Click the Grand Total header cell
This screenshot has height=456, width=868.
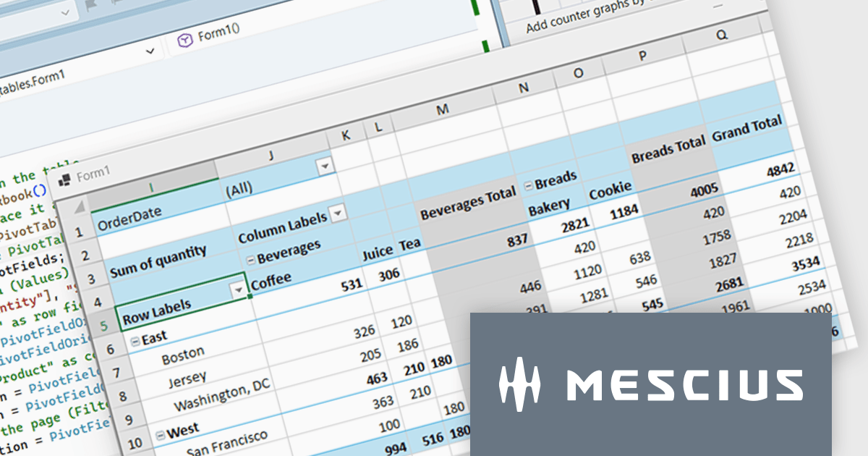746,130
